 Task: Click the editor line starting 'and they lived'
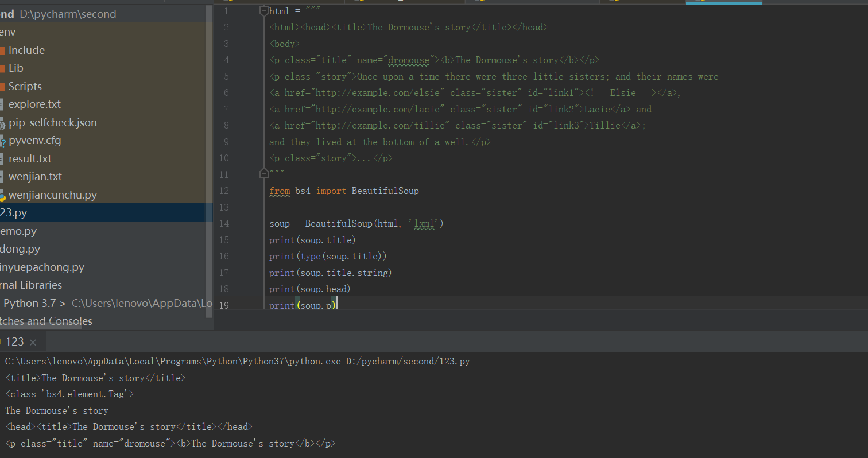(x=380, y=142)
